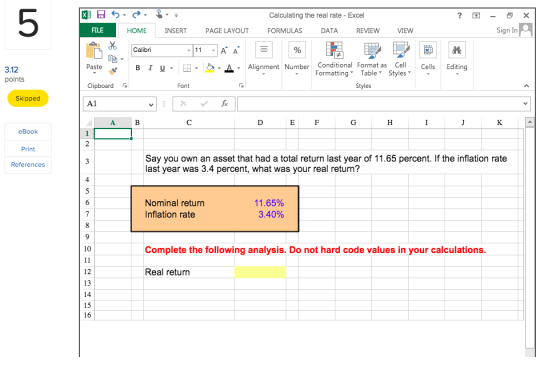Expand the underline style dropdown arrow
The width and height of the screenshot is (560, 365).
point(171,68)
